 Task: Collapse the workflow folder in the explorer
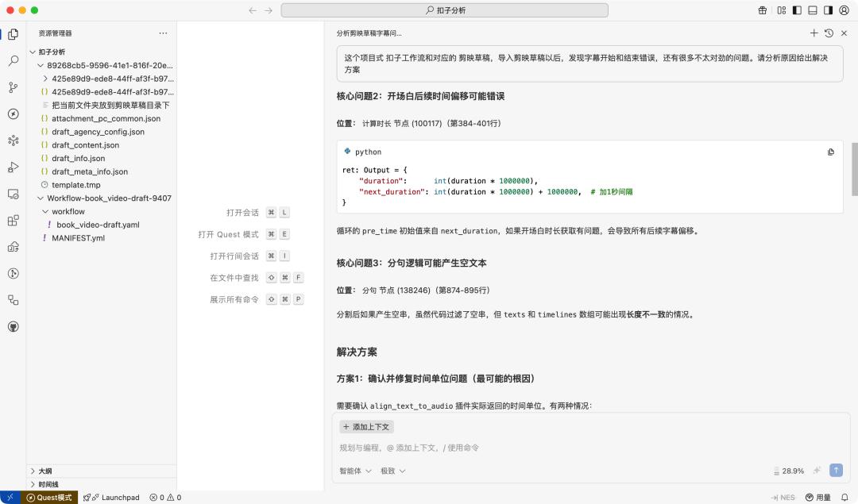coord(44,211)
